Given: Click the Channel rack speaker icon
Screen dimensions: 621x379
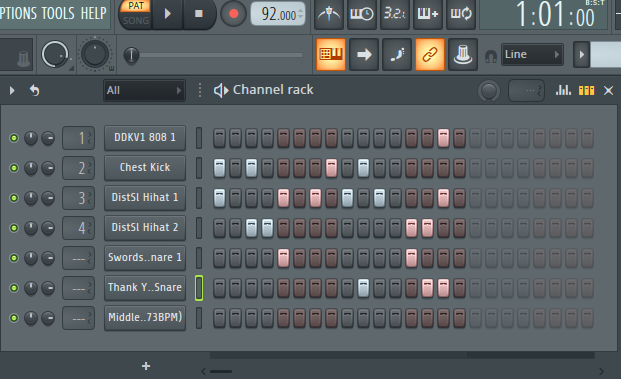Looking at the screenshot, I should coord(221,90).
